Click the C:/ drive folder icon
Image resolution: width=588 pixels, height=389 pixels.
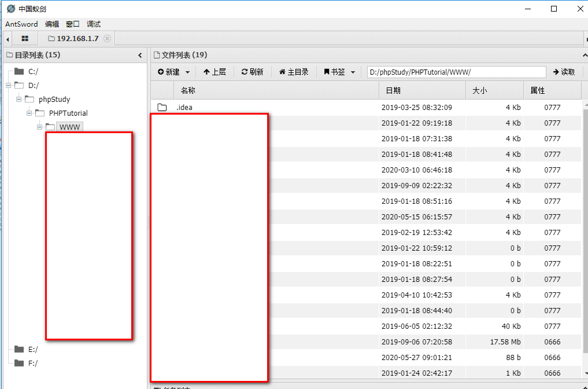tap(19, 71)
